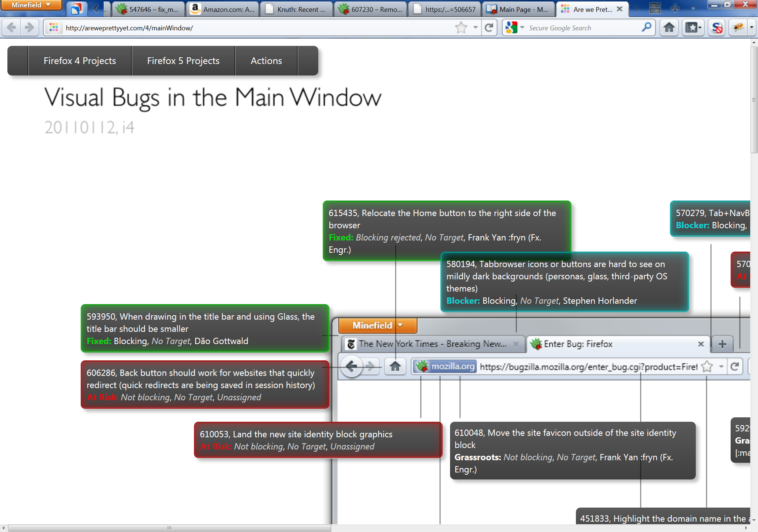Click bug 606286 'Back button should work' card
This screenshot has height=532, width=758.
click(205, 385)
